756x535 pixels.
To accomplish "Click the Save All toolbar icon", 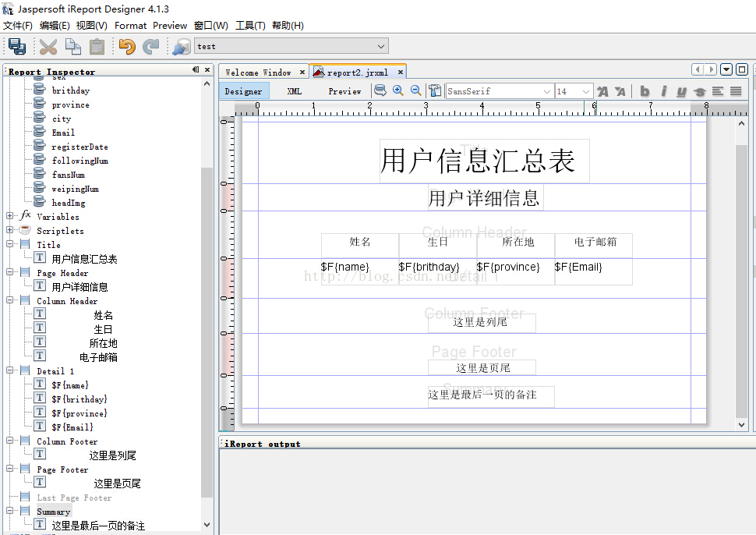I will (17, 46).
